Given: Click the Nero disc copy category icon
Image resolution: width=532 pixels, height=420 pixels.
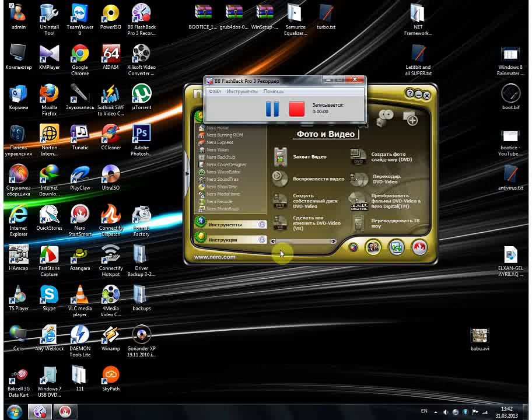Looking at the screenshot, I should tap(386, 117).
